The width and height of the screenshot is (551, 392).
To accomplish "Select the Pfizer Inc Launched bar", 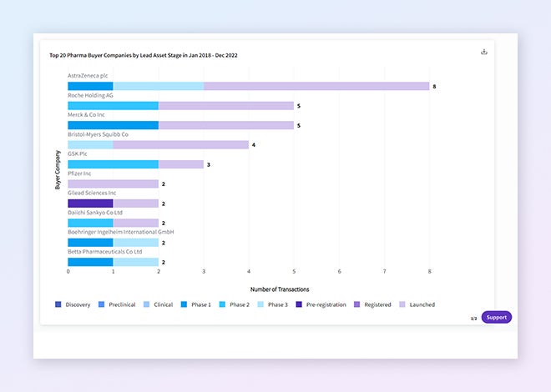I will (x=113, y=183).
